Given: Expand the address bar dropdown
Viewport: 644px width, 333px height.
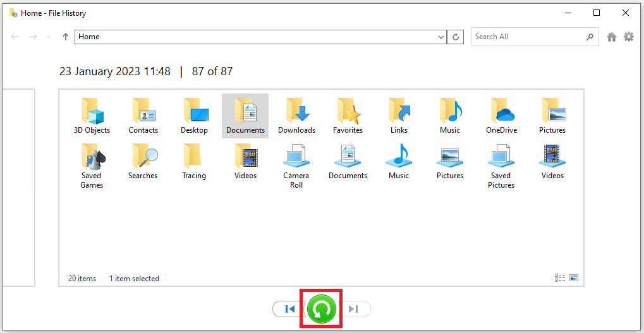Looking at the screenshot, I should [442, 37].
